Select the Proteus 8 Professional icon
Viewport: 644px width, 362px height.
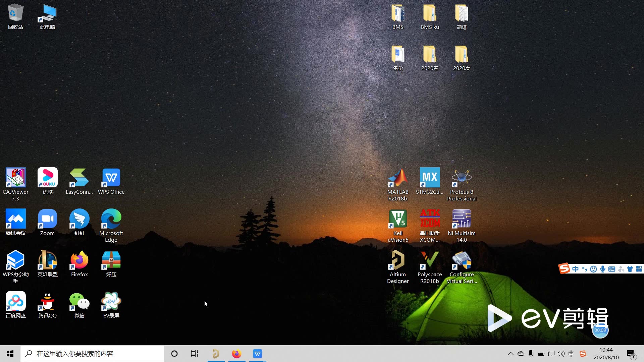(x=462, y=178)
